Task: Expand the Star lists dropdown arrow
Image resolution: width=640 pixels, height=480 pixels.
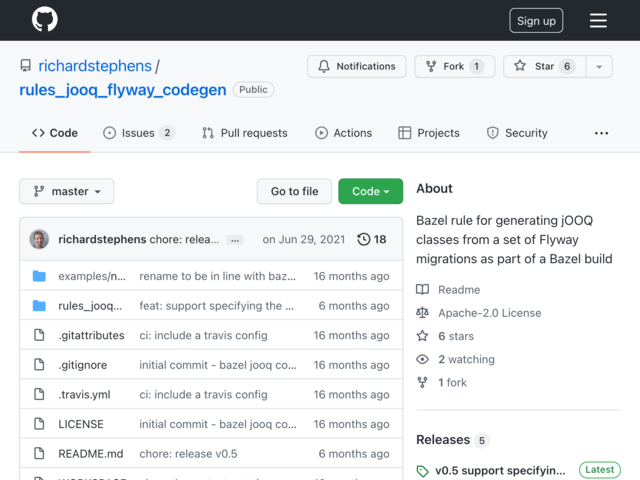Action: click(x=599, y=66)
